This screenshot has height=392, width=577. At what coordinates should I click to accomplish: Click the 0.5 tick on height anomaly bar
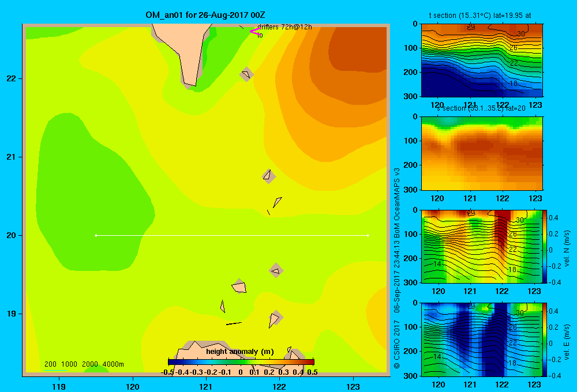click(x=312, y=372)
